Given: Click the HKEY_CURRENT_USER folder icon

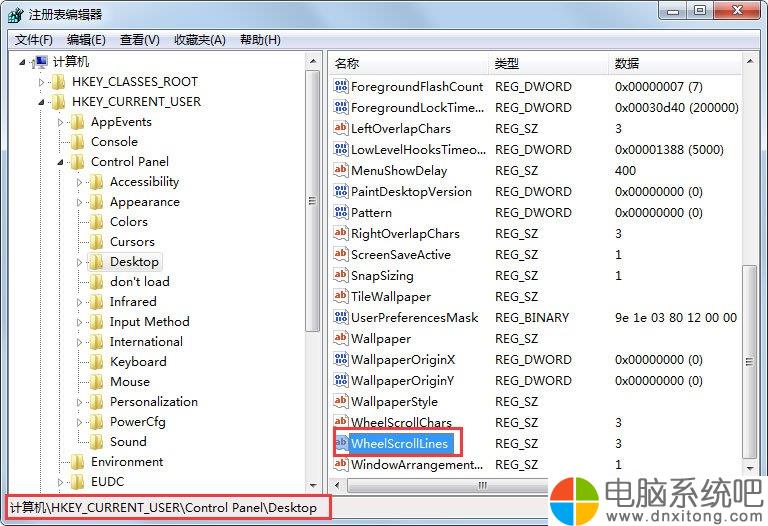Looking at the screenshot, I should (x=58, y=102).
